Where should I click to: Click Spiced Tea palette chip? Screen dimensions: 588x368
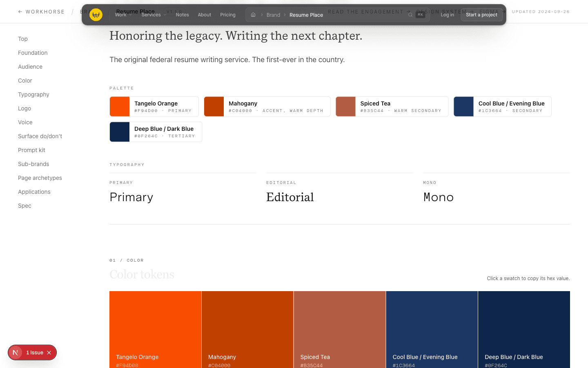392,107
